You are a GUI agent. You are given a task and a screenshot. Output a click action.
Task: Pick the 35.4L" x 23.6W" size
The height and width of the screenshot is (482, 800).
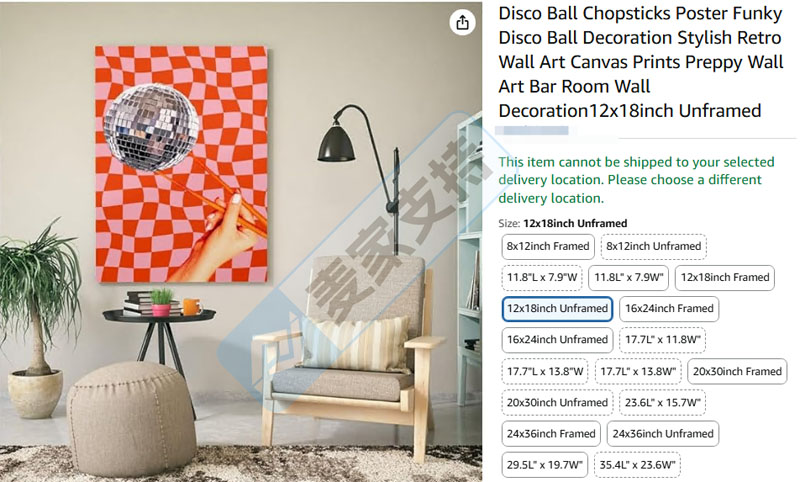pyautogui.click(x=637, y=464)
